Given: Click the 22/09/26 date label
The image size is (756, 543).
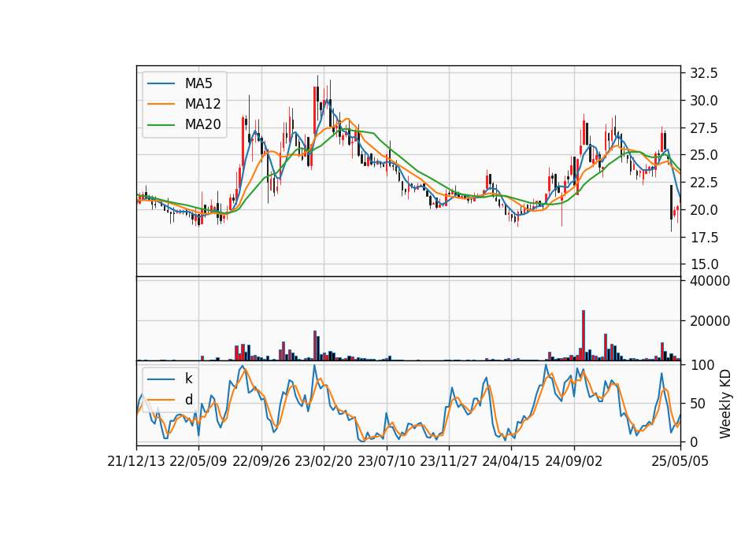Looking at the screenshot, I should [261, 461].
